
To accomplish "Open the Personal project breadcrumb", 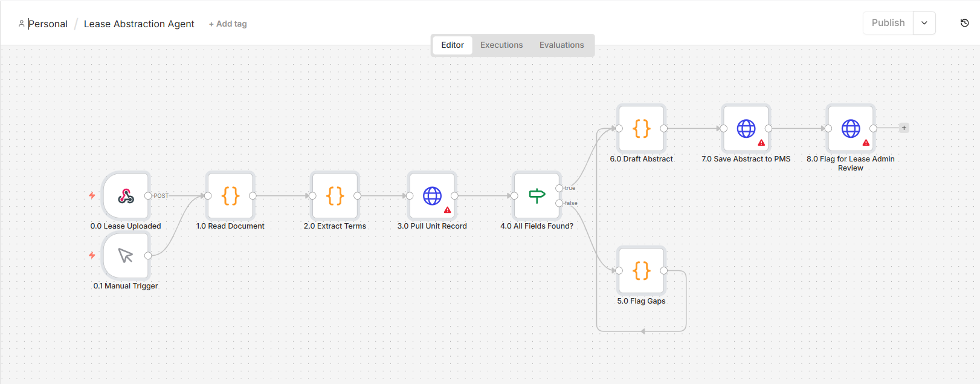I will [48, 24].
